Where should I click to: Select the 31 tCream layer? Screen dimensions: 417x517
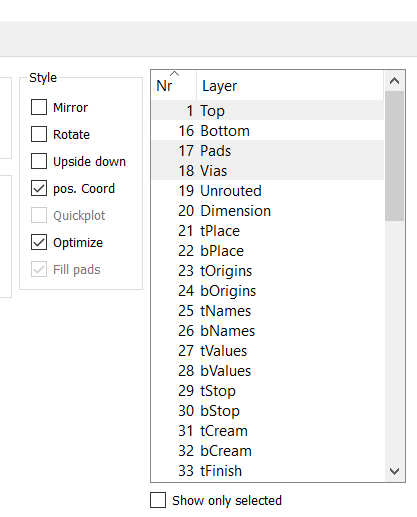[268, 431]
